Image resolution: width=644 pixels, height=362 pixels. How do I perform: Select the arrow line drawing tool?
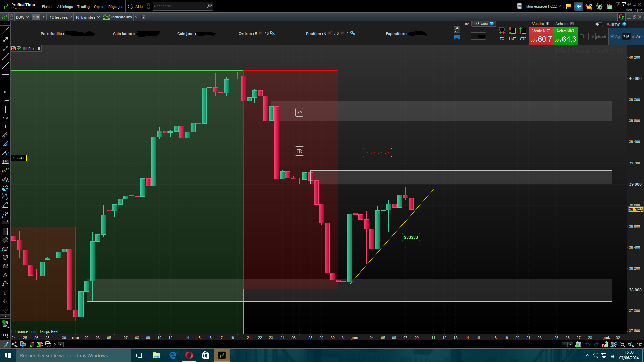(5, 40)
